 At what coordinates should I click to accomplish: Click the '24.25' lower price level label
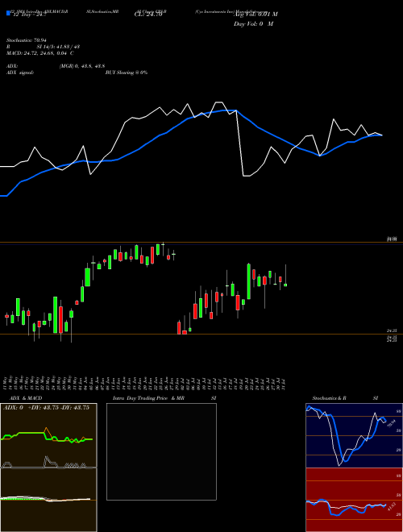tap(392, 330)
